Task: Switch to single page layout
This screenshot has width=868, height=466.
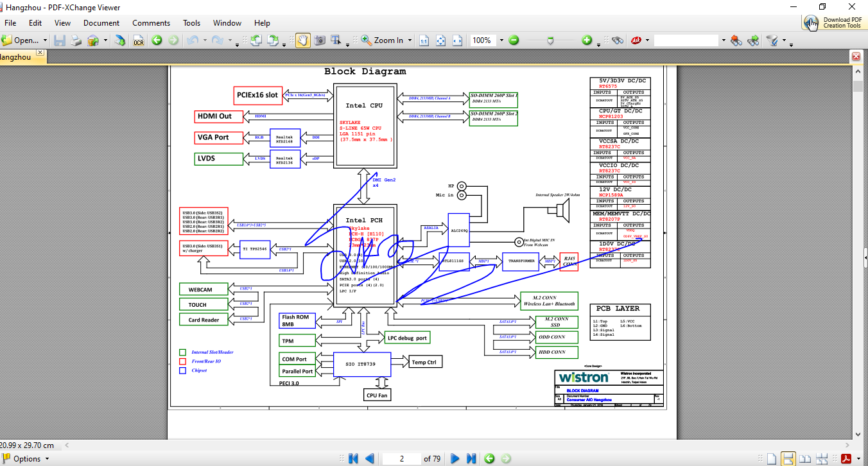Action: (x=772, y=458)
